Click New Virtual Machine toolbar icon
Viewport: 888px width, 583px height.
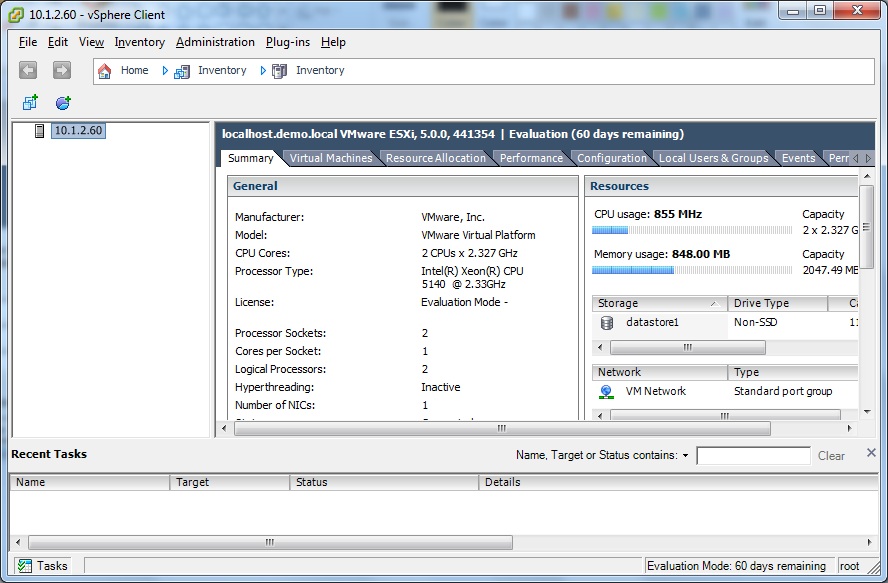point(30,103)
